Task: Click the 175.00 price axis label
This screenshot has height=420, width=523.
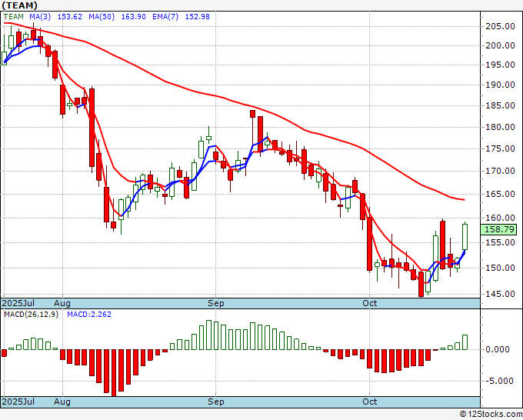Action: tap(501, 148)
